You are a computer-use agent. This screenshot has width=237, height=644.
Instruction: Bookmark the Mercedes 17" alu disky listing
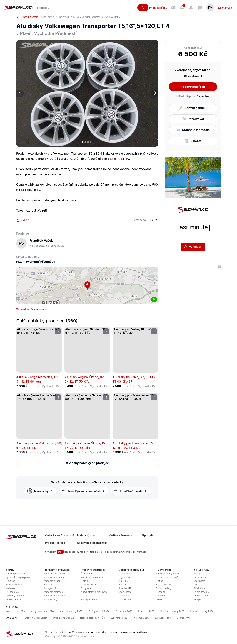tap(58, 331)
